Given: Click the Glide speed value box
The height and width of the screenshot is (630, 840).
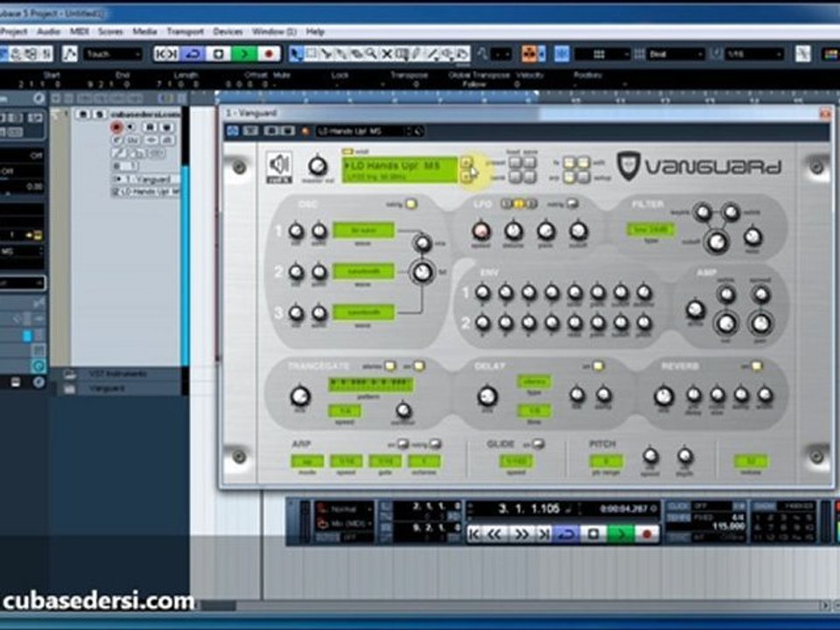Looking at the screenshot, I should [516, 461].
